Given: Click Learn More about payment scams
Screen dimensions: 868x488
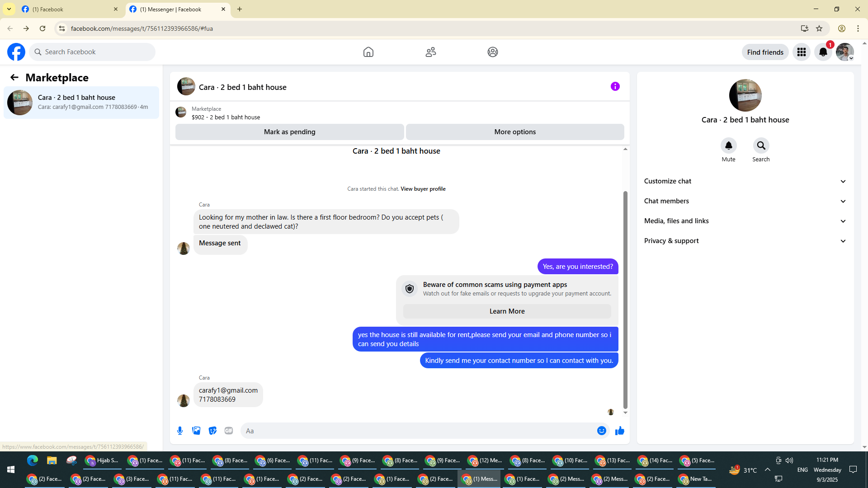Looking at the screenshot, I should click(x=507, y=311).
